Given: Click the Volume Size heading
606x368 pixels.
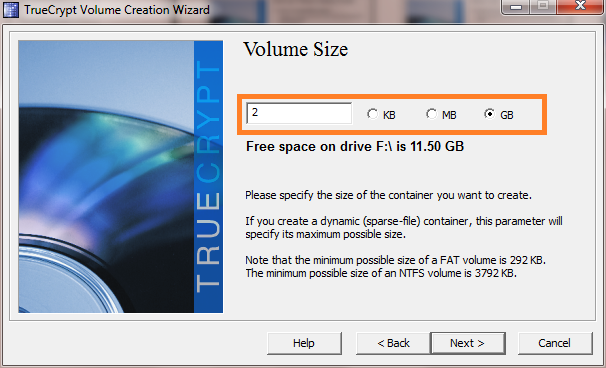Looking at the screenshot, I should point(296,49).
